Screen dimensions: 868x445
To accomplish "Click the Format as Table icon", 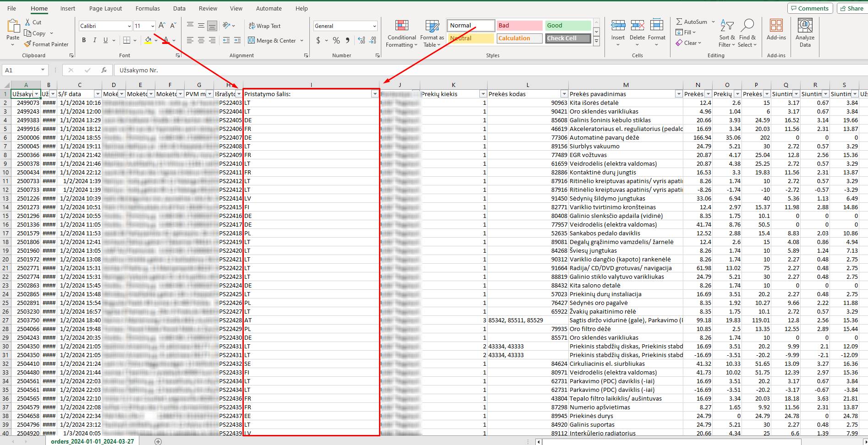I will point(431,33).
